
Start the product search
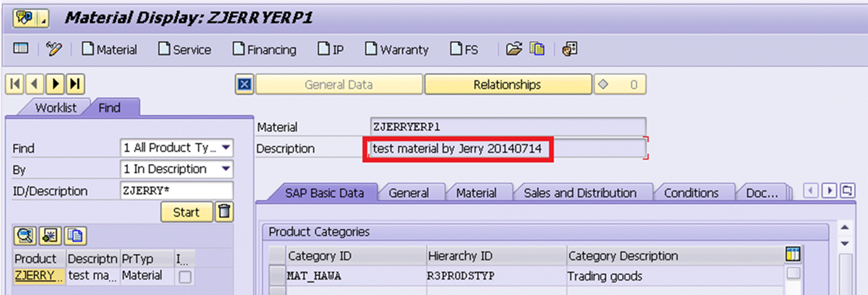pyautogui.click(x=186, y=212)
